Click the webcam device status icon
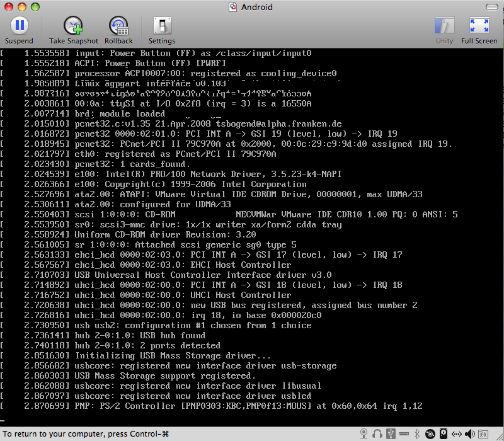The image size is (504, 441). pos(364,434)
